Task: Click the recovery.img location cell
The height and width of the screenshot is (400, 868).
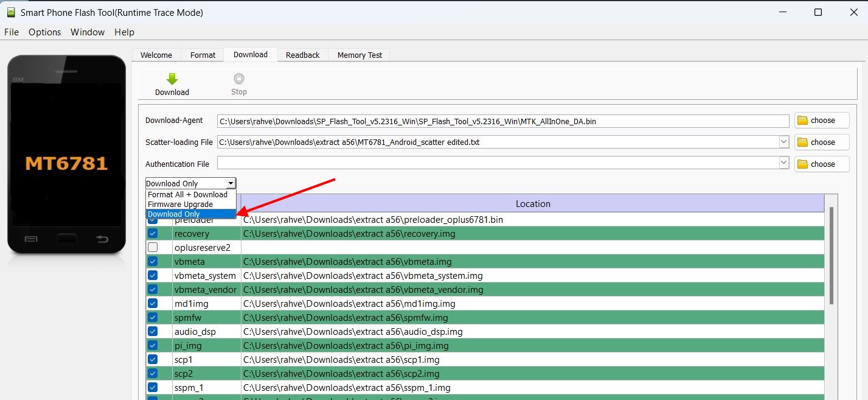Action: (533, 233)
